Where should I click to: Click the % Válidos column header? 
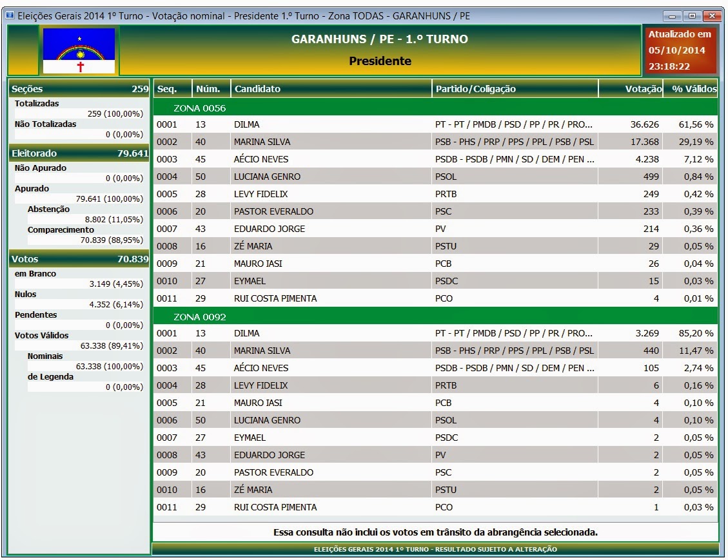pyautogui.click(x=691, y=89)
